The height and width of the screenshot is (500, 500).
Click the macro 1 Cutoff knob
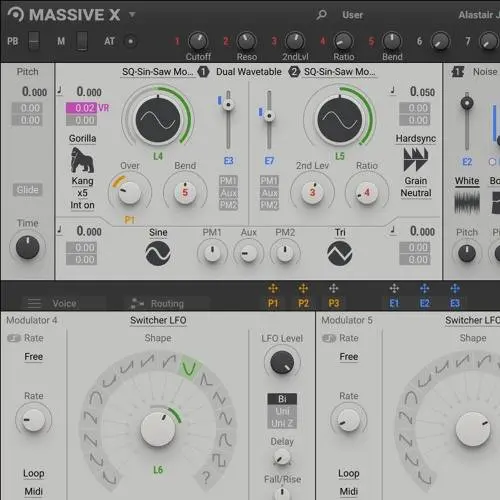coord(198,41)
